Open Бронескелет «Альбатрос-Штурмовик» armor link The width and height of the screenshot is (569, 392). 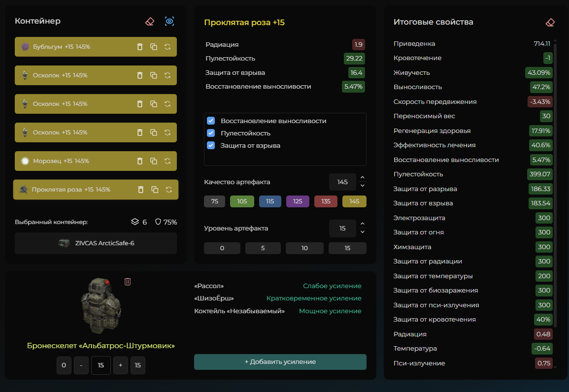coord(101,346)
